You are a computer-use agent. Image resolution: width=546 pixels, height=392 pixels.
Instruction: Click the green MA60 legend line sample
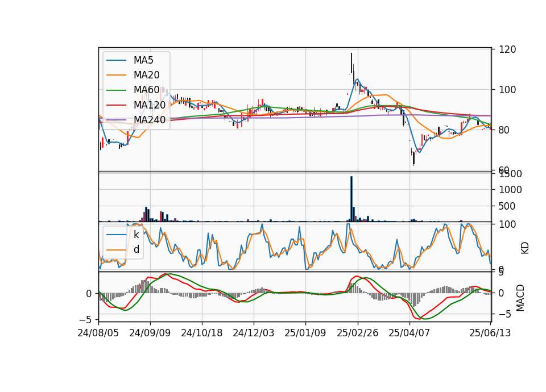[x=116, y=90]
